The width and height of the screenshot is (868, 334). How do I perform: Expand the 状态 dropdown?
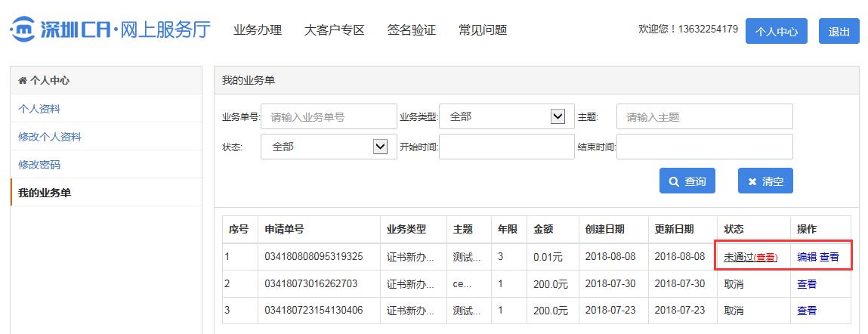click(329, 147)
